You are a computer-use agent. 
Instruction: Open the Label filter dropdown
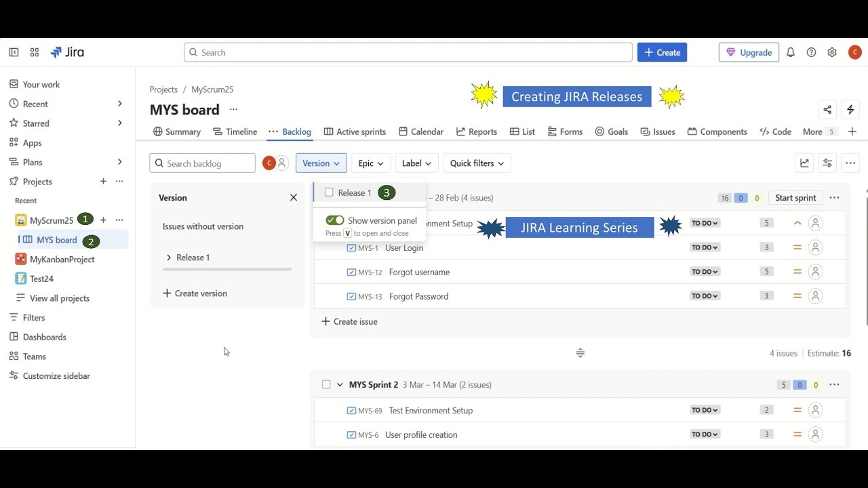(x=417, y=163)
